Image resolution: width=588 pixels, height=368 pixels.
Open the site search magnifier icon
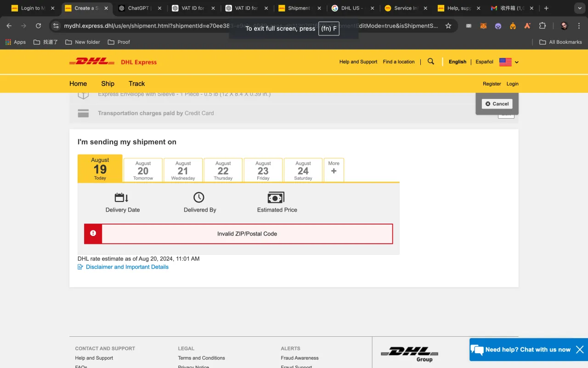430,62
